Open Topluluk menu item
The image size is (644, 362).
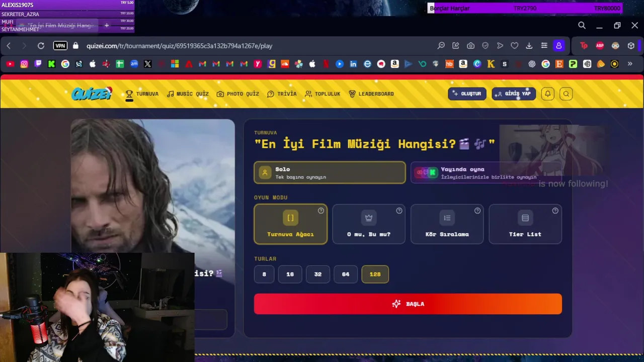[323, 94]
